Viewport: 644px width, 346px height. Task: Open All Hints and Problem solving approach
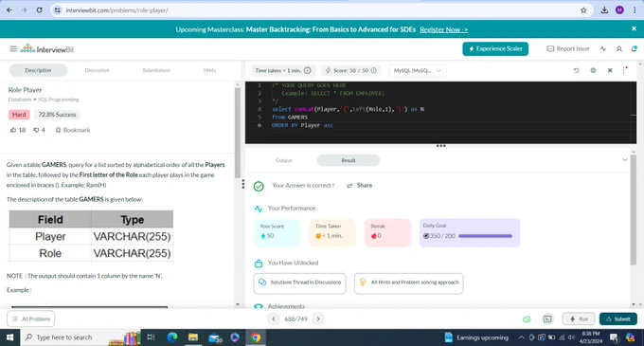point(409,282)
